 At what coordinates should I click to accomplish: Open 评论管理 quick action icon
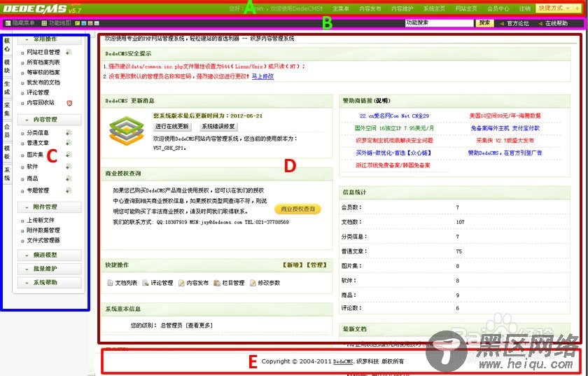click(146, 283)
